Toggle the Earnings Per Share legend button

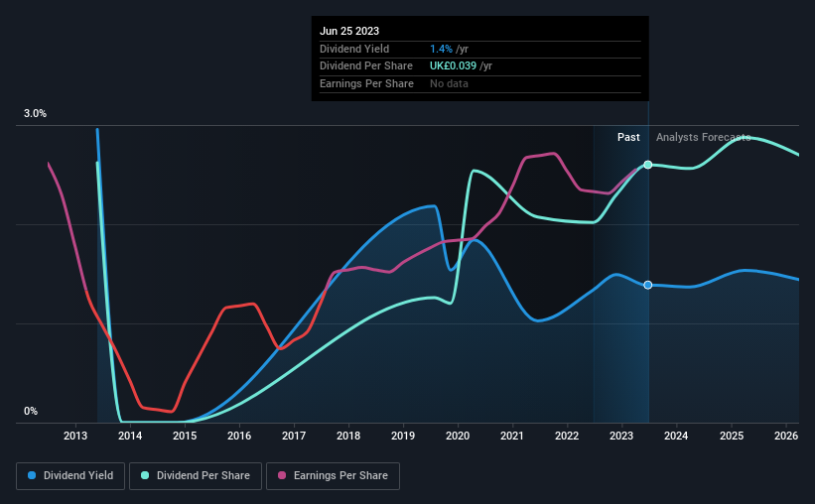(x=333, y=476)
